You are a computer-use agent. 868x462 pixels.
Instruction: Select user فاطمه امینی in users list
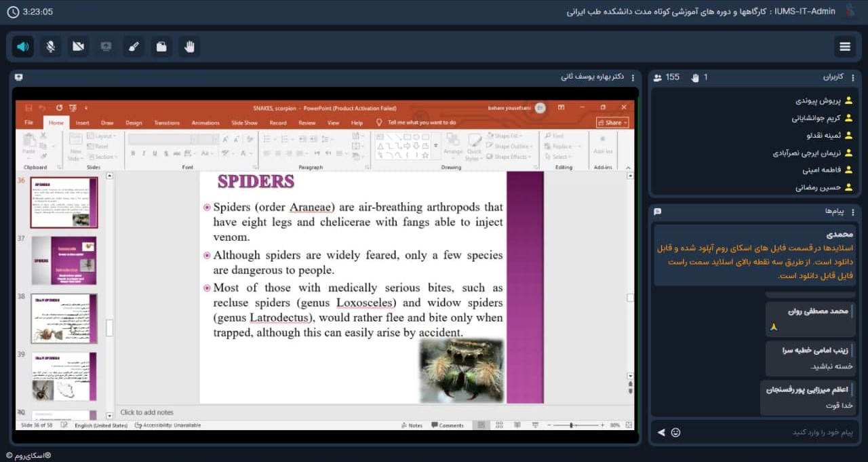pos(821,170)
